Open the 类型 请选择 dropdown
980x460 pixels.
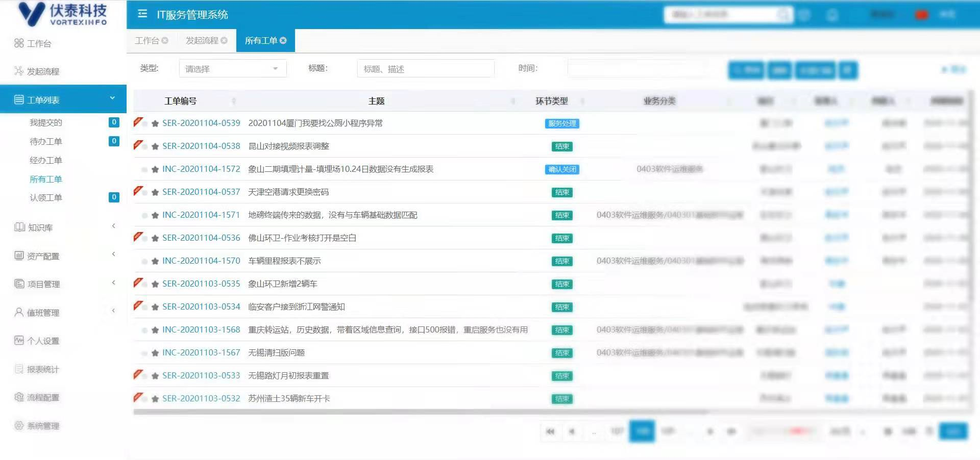point(232,69)
